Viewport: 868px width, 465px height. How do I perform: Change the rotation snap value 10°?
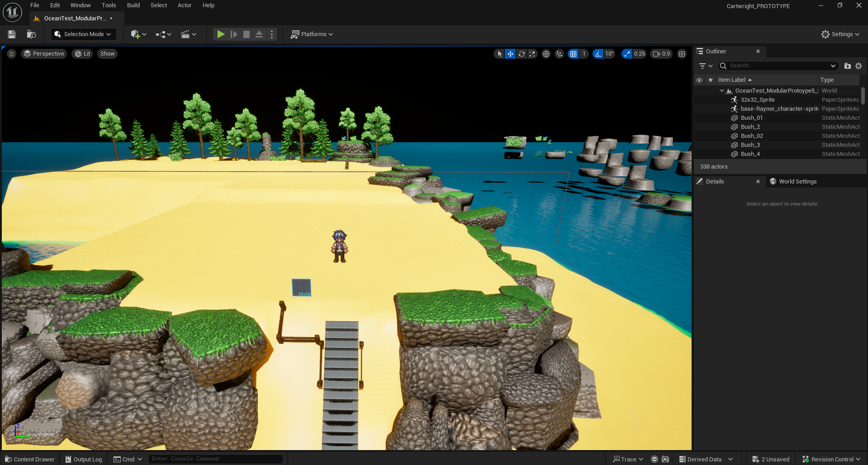[609, 54]
